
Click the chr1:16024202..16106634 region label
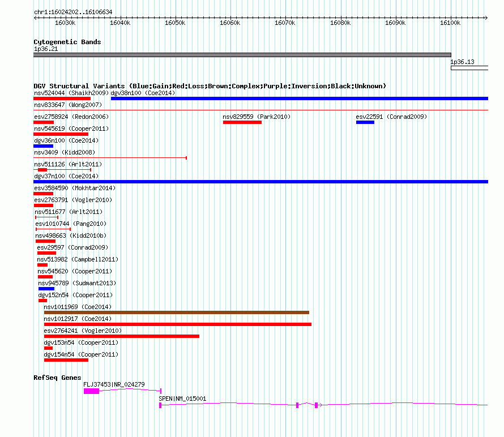pos(73,12)
